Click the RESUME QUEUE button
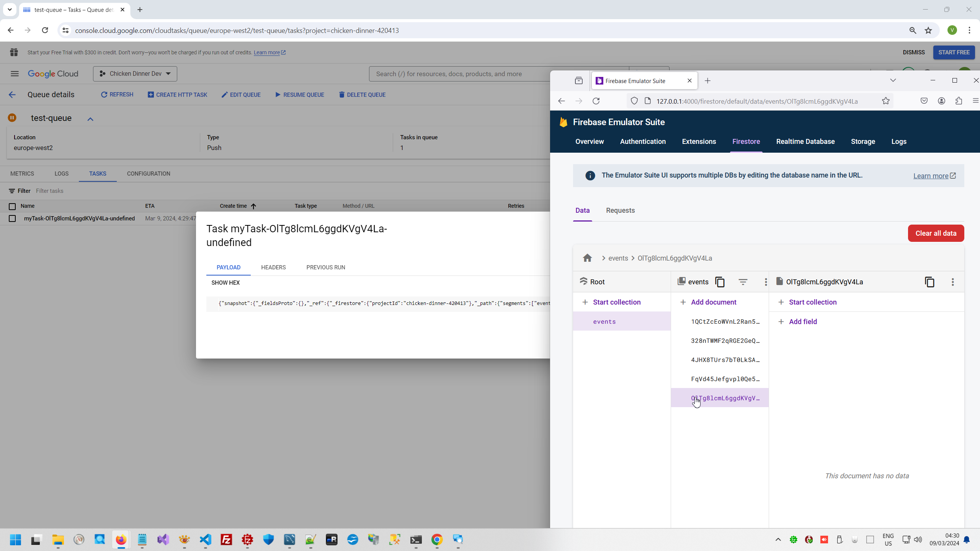 click(x=300, y=95)
